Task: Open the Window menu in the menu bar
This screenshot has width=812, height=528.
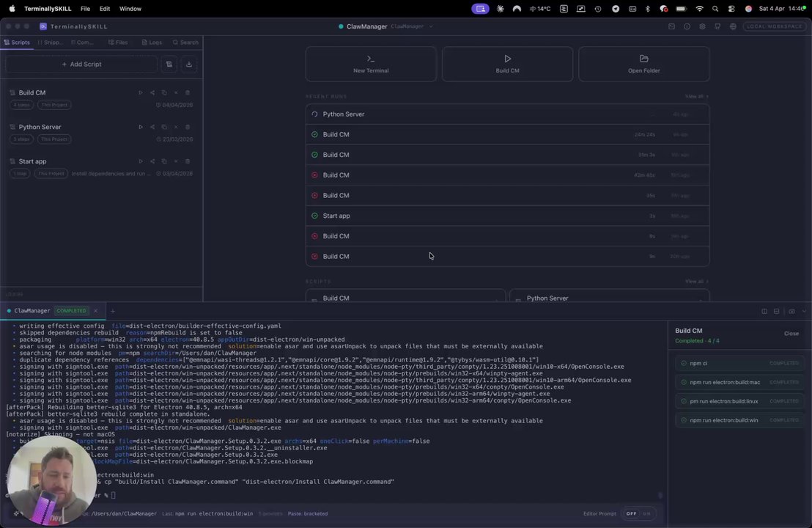Action: (x=130, y=9)
